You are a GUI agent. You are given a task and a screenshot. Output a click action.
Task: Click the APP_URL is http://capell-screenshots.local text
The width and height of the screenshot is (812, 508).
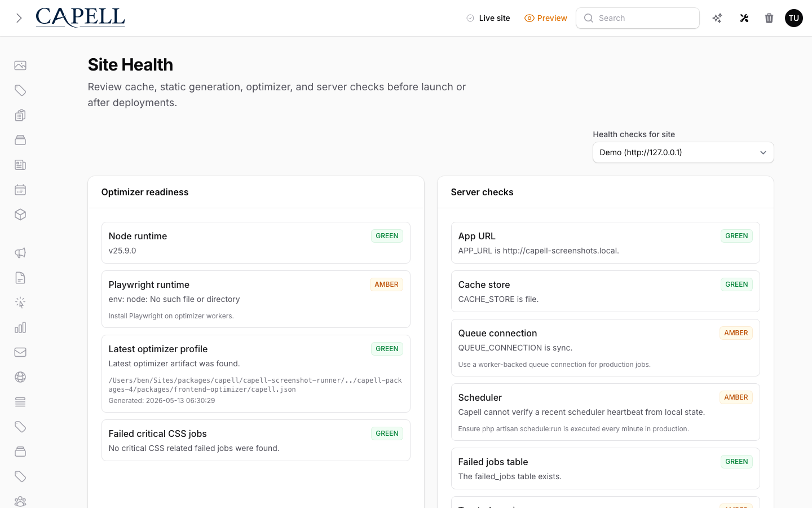click(539, 251)
